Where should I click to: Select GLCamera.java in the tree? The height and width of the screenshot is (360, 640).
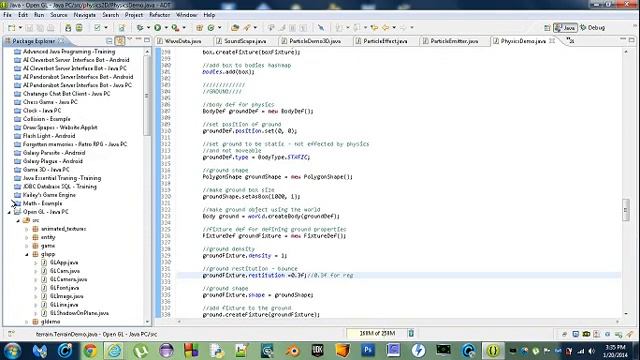[68, 280]
